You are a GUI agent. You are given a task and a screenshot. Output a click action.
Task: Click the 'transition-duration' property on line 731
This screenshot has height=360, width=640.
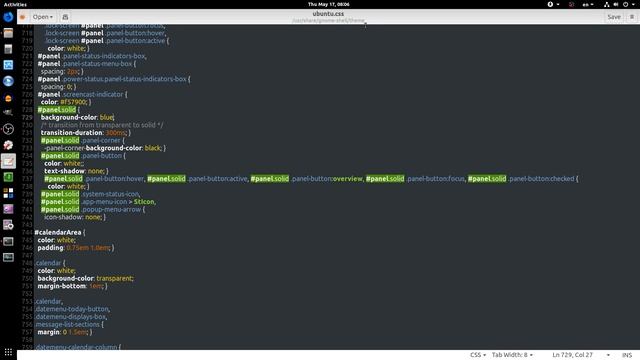pos(71,133)
